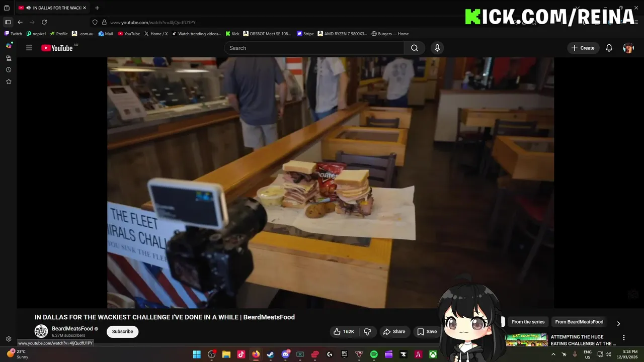Click the video player to pause
Viewport: 644px width, 362px height.
click(x=331, y=183)
